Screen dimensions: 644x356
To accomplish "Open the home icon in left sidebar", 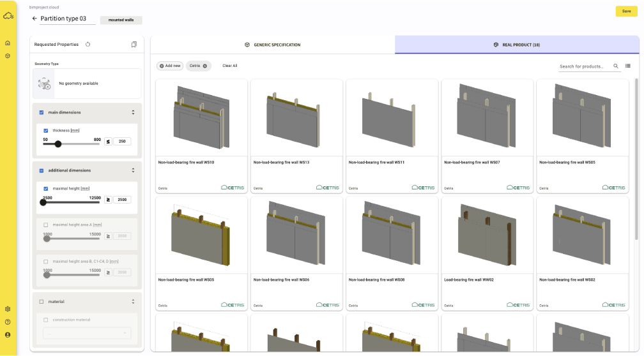I will point(8,43).
